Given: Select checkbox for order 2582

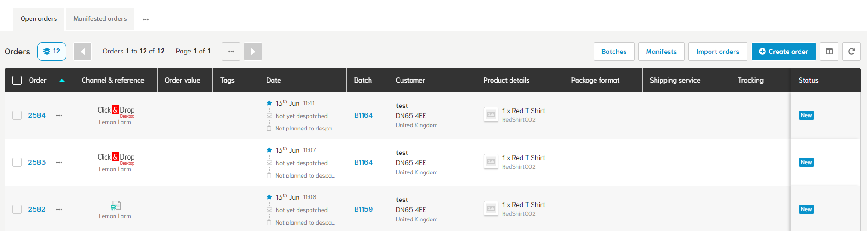Looking at the screenshot, I should (17, 209).
